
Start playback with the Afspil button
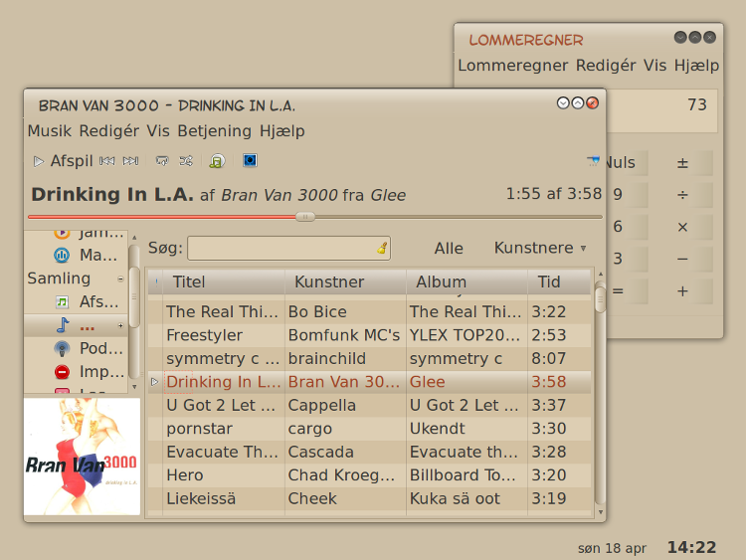(63, 161)
